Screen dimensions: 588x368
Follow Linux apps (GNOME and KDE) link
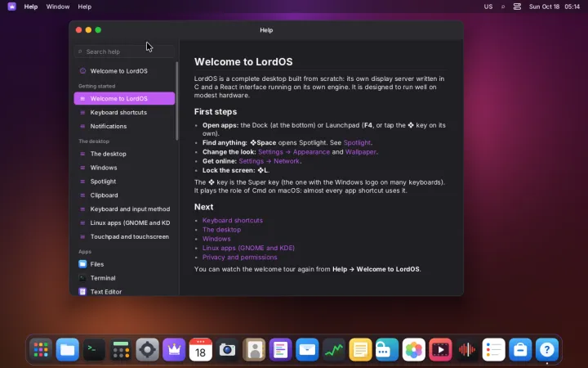[x=248, y=248]
